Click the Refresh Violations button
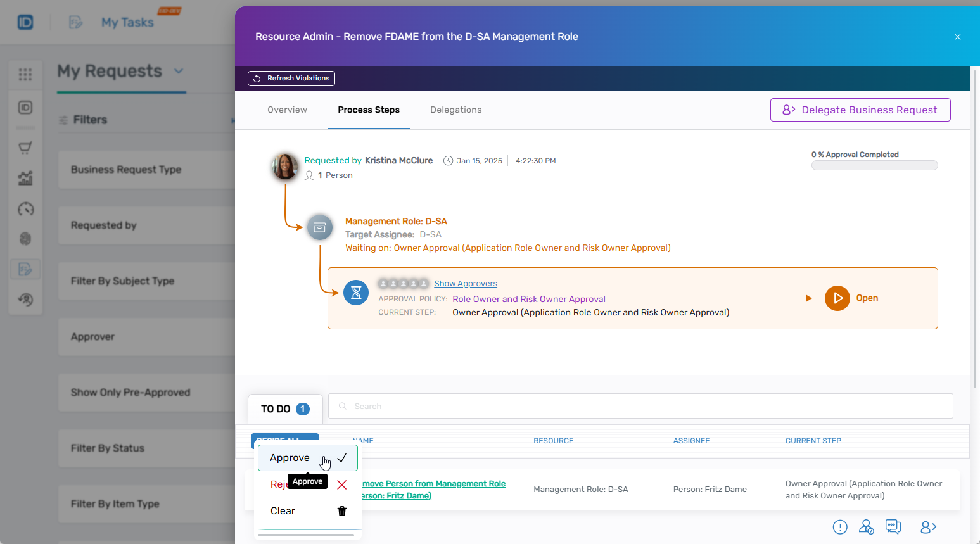This screenshot has height=544, width=980. click(291, 79)
